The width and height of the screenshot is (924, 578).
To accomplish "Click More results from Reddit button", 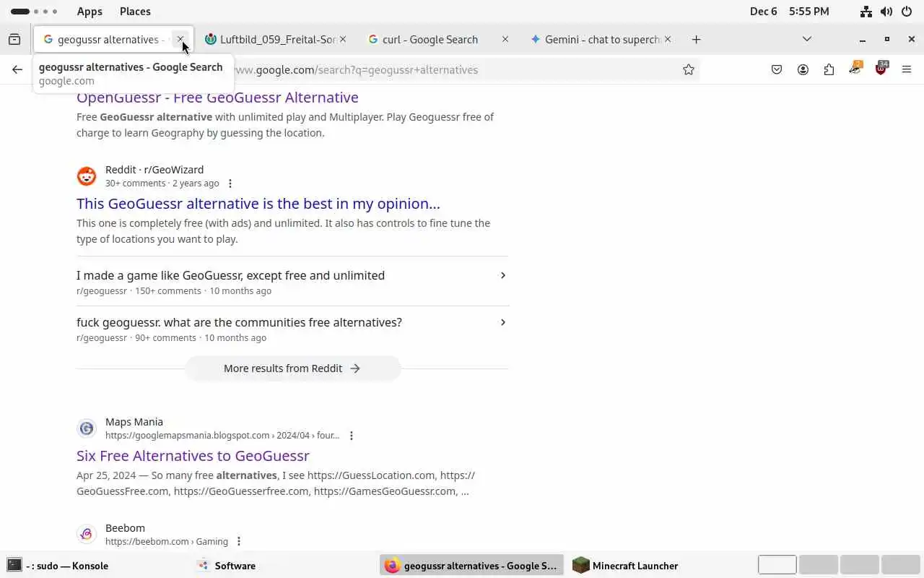I will 292,368.
